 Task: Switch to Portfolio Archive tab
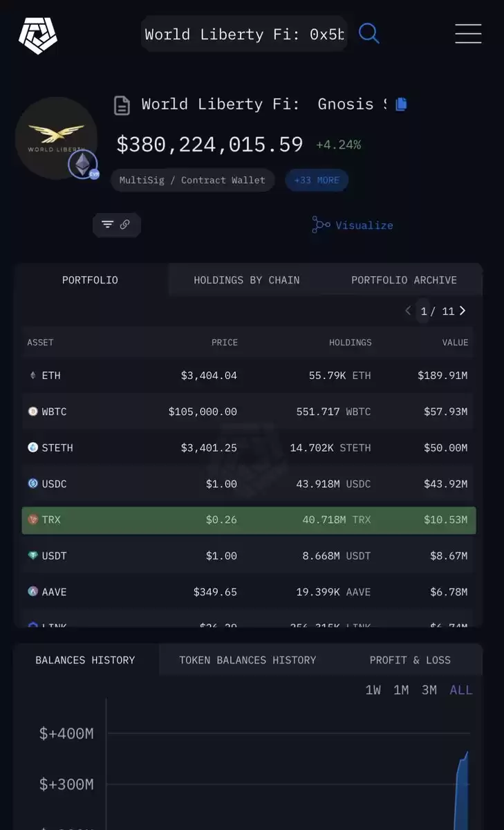pyautogui.click(x=404, y=280)
